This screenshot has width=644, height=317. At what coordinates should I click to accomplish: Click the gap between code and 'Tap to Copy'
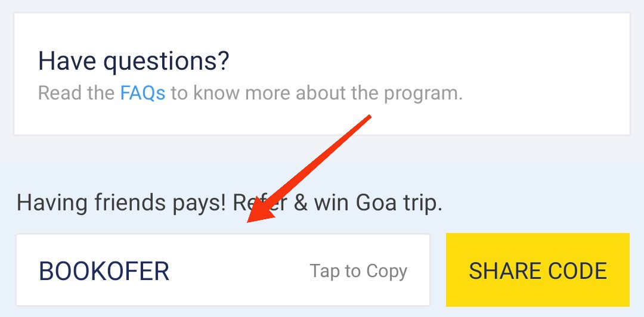[239, 271]
